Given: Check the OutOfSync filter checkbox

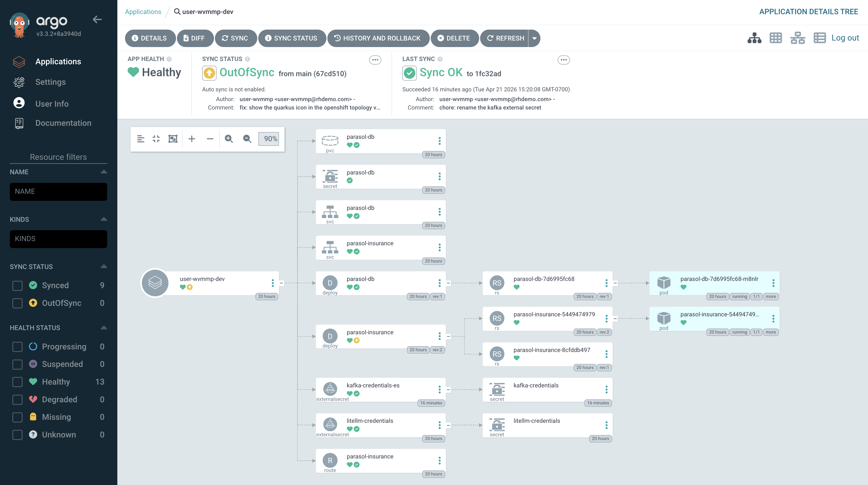Looking at the screenshot, I should tap(17, 303).
